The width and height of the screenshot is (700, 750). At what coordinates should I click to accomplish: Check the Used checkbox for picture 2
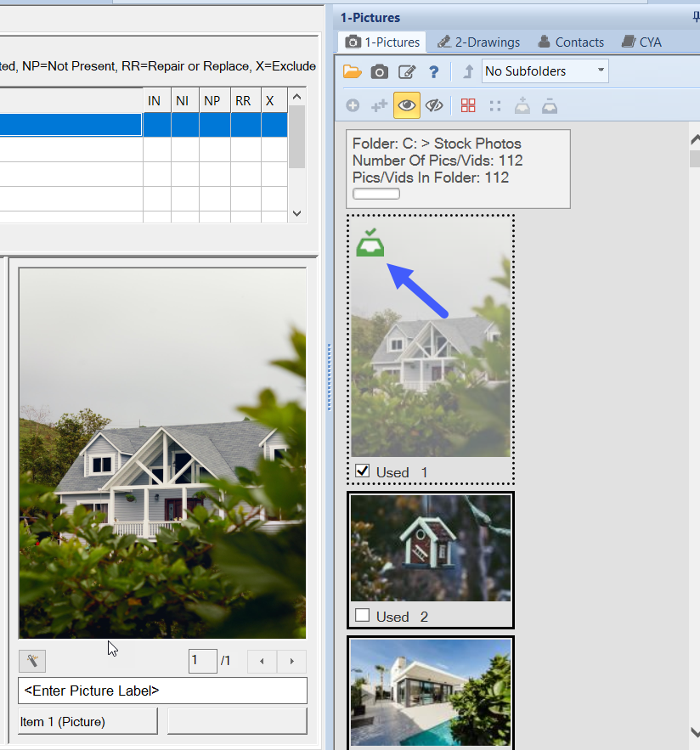pos(363,616)
